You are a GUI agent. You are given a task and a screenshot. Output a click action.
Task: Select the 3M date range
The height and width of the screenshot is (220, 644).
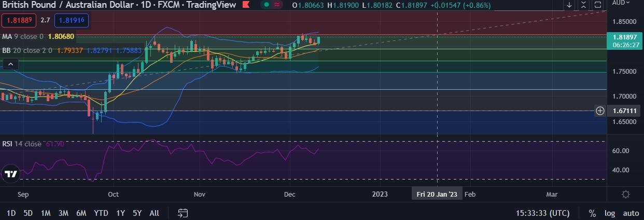click(63, 213)
